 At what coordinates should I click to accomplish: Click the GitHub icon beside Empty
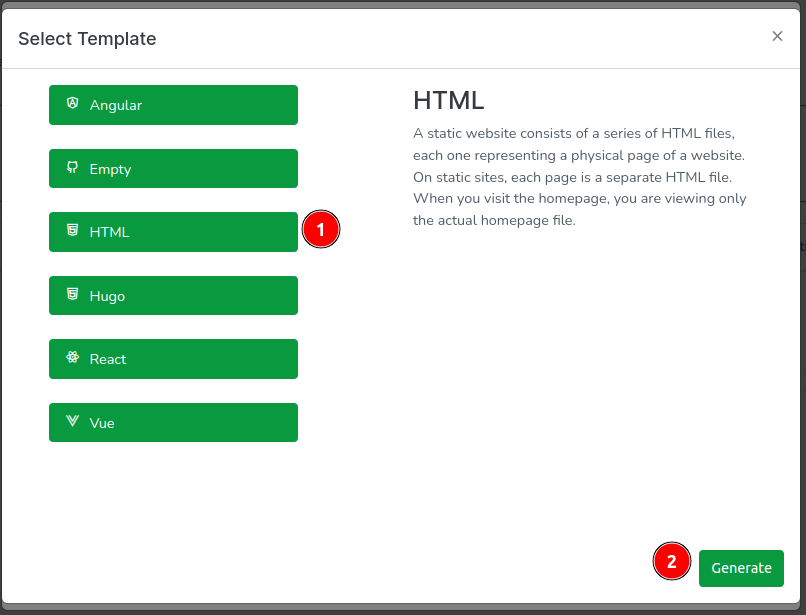pyautogui.click(x=72, y=168)
